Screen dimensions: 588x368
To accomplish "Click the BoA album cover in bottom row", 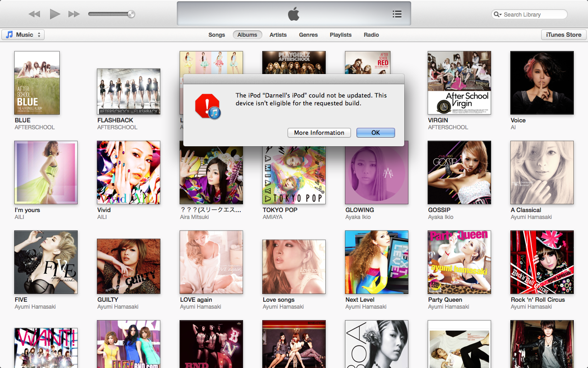I will (x=377, y=344).
